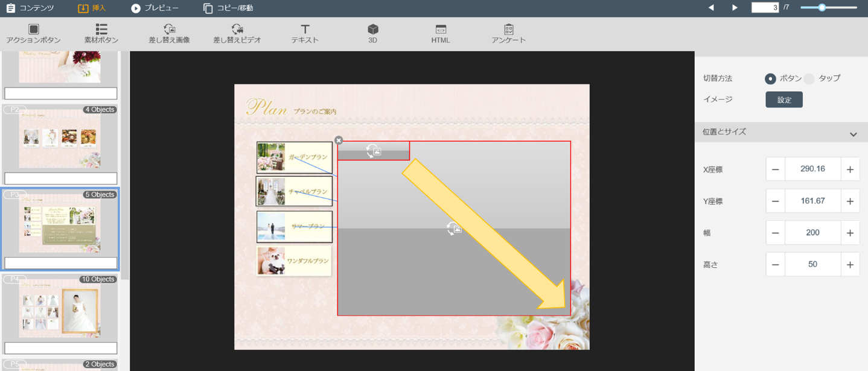Go to the next page arrow
The height and width of the screenshot is (371, 868).
(x=735, y=8)
